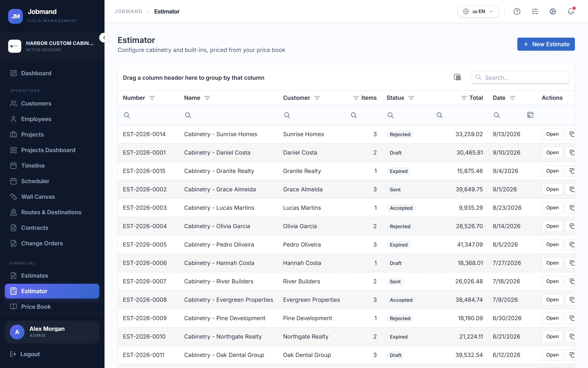Open the Customer column filter icon

tap(317, 98)
